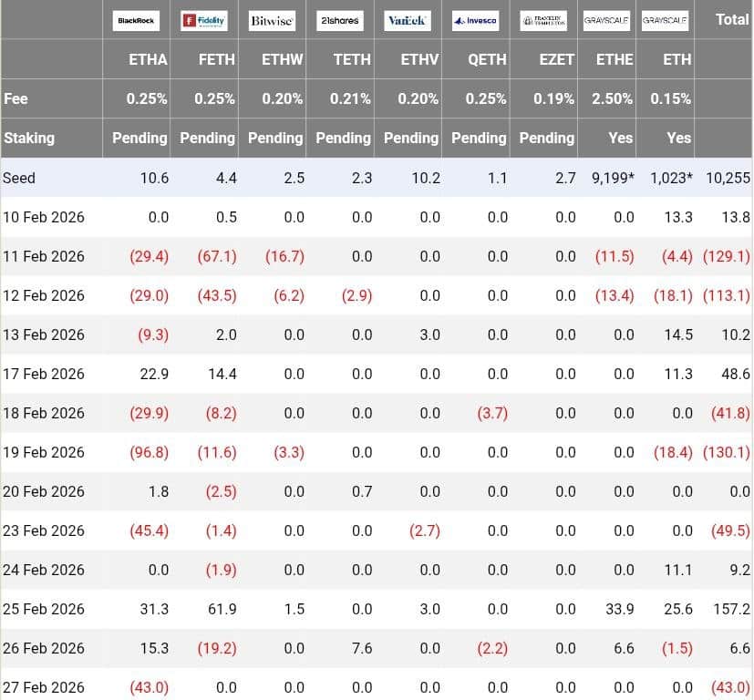Select the Bitwise logo

(272, 20)
